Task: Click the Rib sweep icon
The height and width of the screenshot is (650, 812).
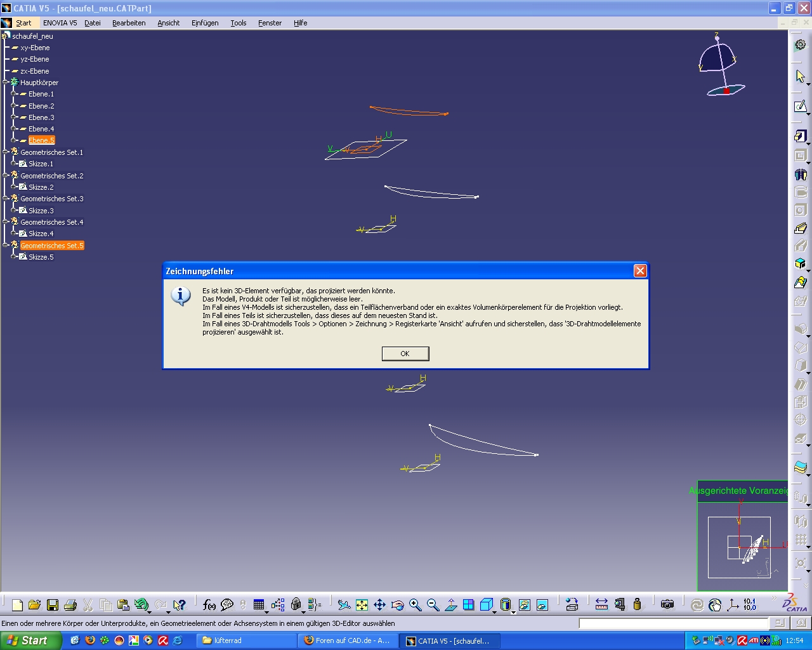Action: (801, 228)
